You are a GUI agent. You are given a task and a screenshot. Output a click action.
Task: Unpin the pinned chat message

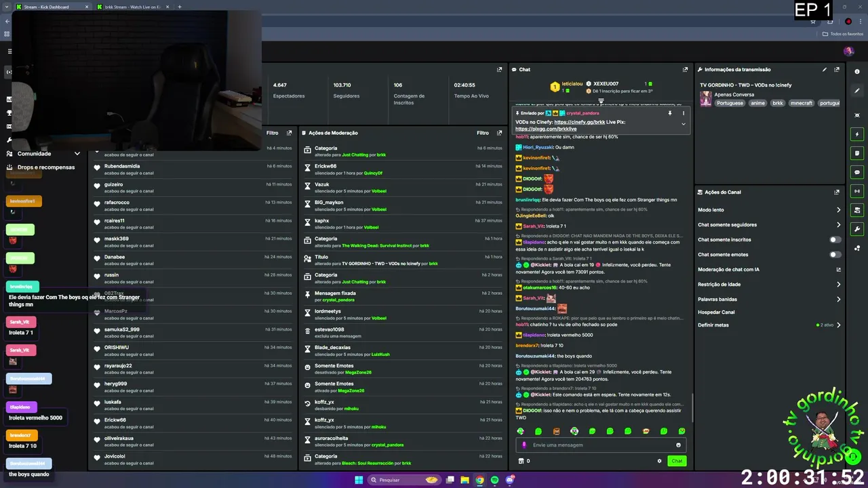(x=669, y=113)
